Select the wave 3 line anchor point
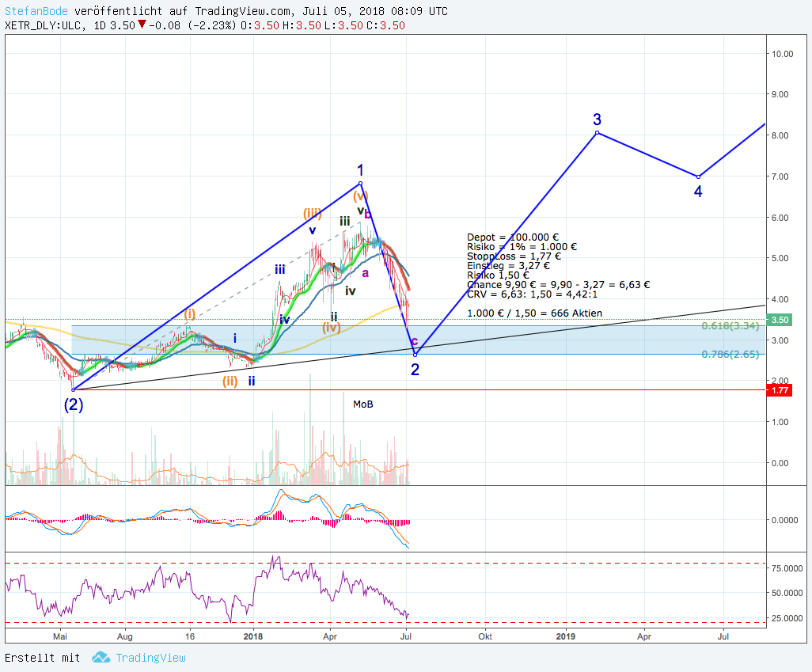812x672 pixels. (597, 133)
